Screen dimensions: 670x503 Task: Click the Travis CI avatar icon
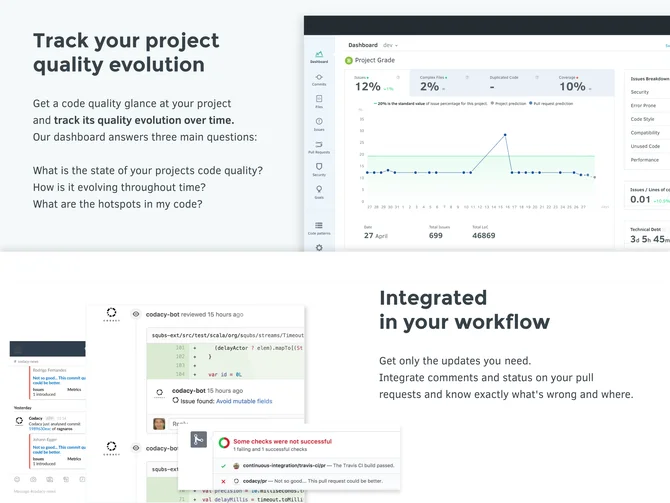click(x=236, y=465)
